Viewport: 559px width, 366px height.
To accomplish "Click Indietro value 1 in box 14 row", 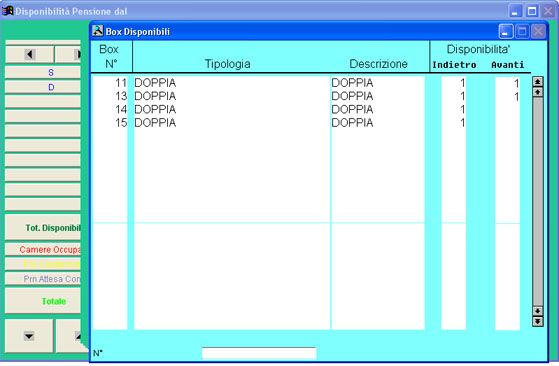I will (462, 109).
